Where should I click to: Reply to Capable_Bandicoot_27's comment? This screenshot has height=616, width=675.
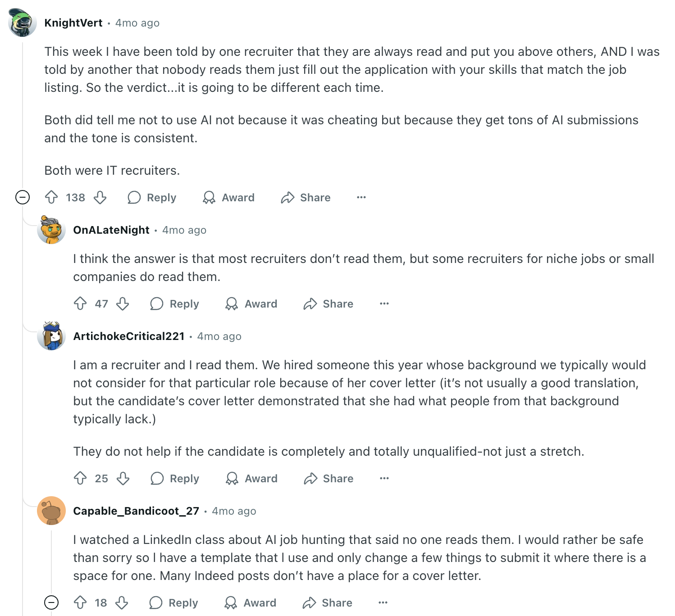point(174,602)
